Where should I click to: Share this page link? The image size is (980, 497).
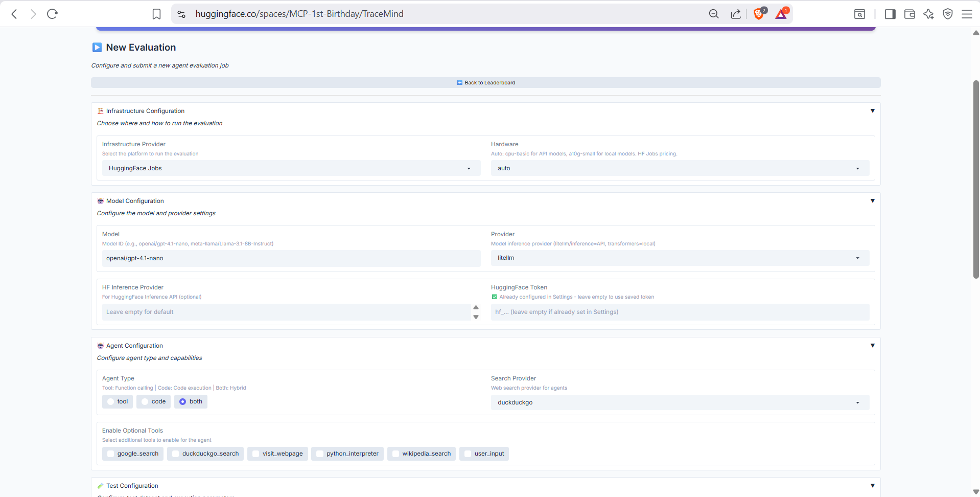[x=736, y=14]
